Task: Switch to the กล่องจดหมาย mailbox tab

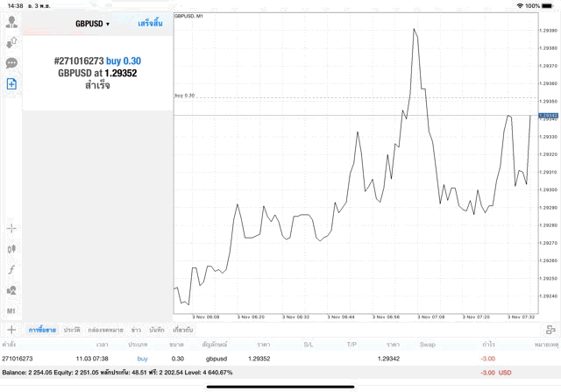Action: coord(105,330)
